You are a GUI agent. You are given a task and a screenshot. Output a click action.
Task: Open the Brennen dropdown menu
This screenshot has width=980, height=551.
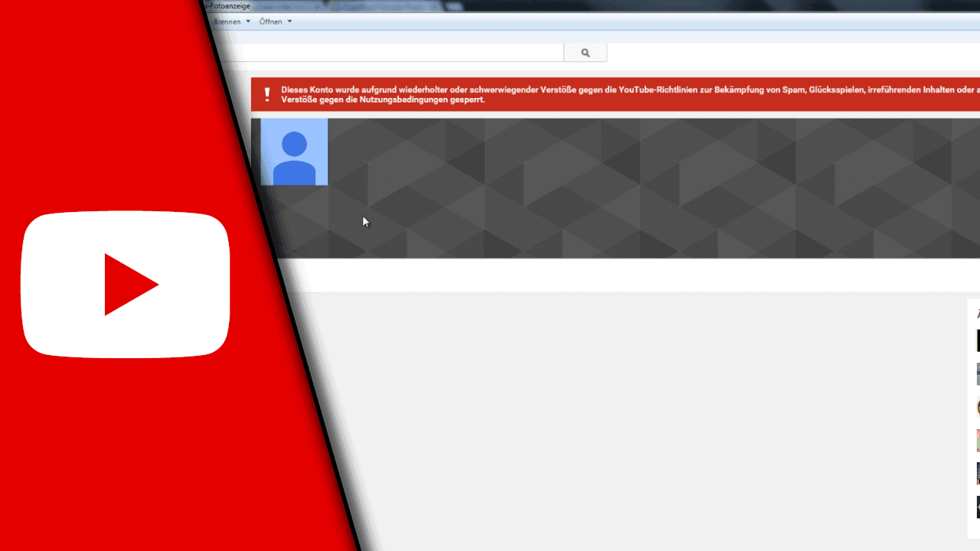(231, 21)
